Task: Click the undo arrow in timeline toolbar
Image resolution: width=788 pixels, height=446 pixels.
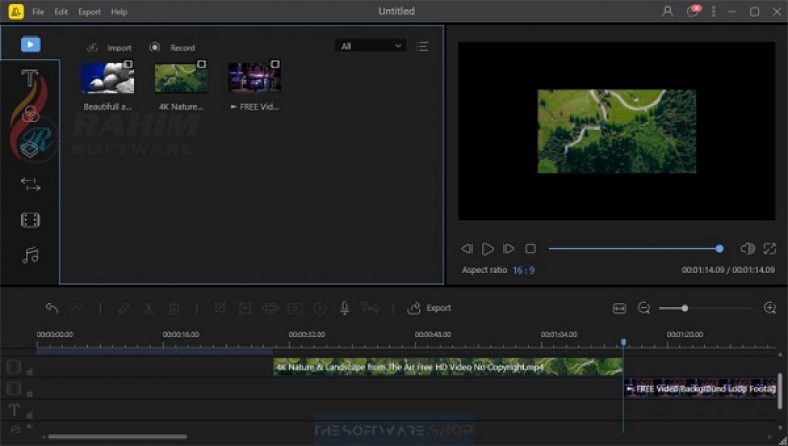Action: point(52,308)
